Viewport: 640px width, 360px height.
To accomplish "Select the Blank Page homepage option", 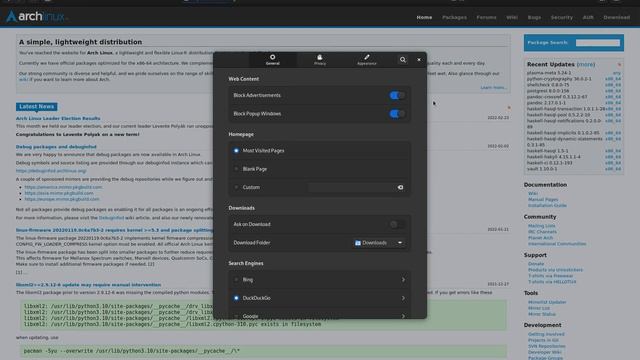I will click(x=236, y=169).
